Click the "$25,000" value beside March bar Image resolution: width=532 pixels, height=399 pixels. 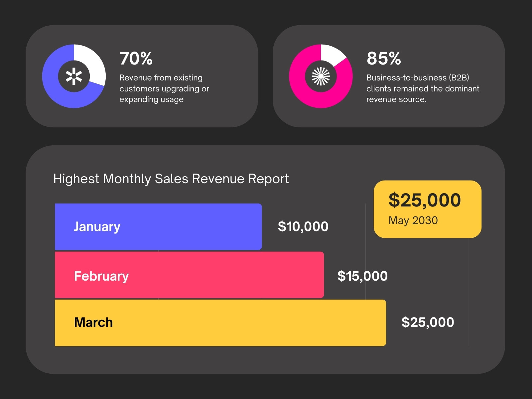(428, 322)
